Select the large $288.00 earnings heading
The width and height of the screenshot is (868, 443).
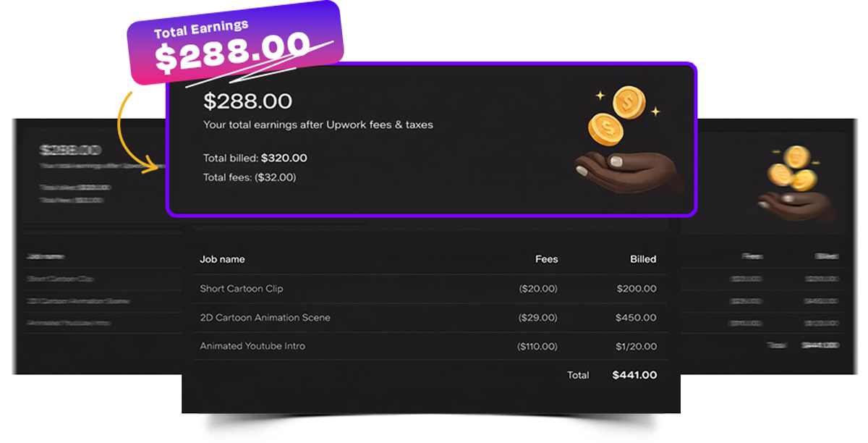(x=247, y=101)
